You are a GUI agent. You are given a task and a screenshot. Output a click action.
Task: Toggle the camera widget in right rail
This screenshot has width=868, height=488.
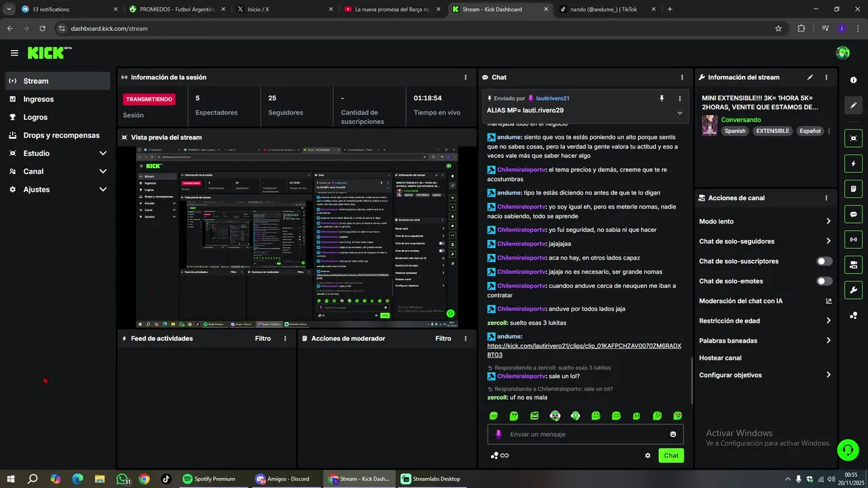(x=853, y=264)
